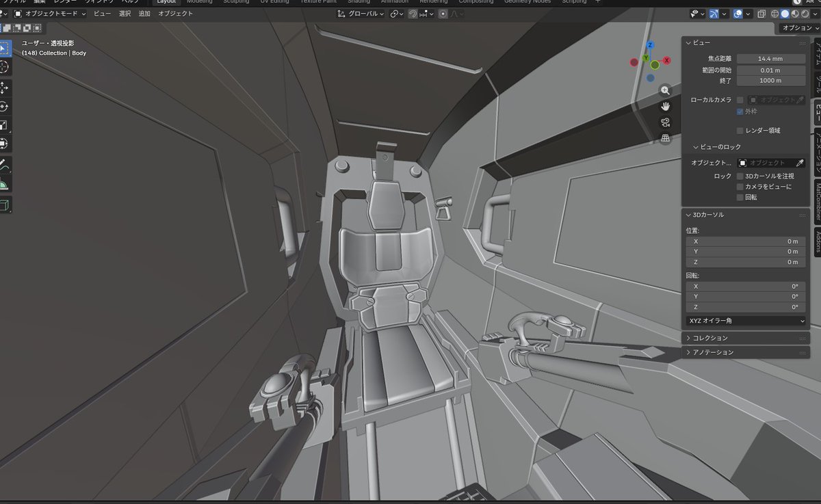This screenshot has height=504, width=821.
Task: Switch to rendered shading mode
Action: [804, 14]
